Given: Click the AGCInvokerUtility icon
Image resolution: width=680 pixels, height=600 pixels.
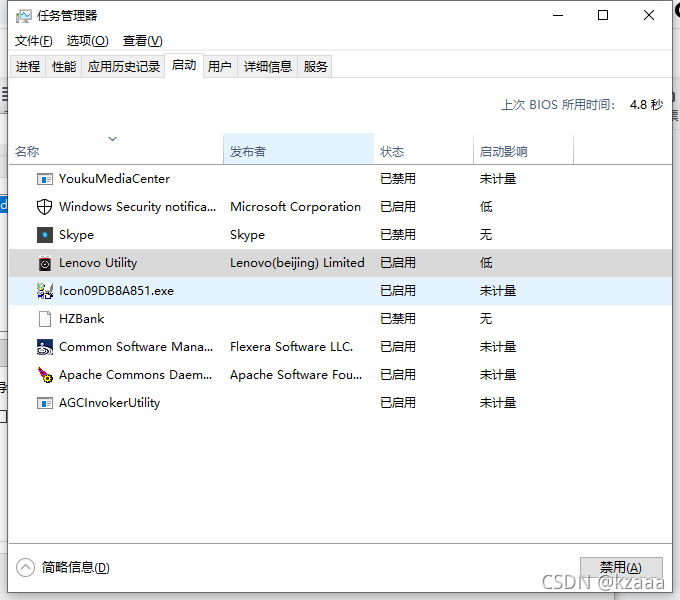Looking at the screenshot, I should (45, 403).
